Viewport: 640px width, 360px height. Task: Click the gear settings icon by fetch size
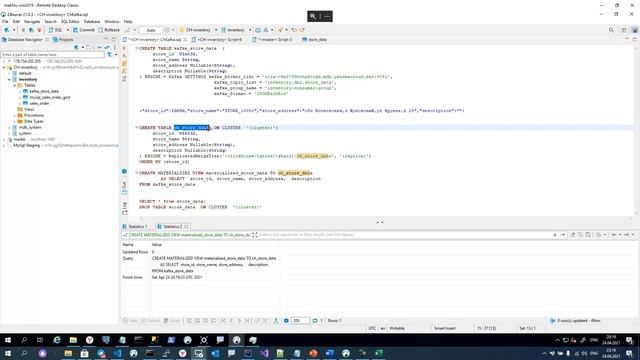[x=286, y=321]
